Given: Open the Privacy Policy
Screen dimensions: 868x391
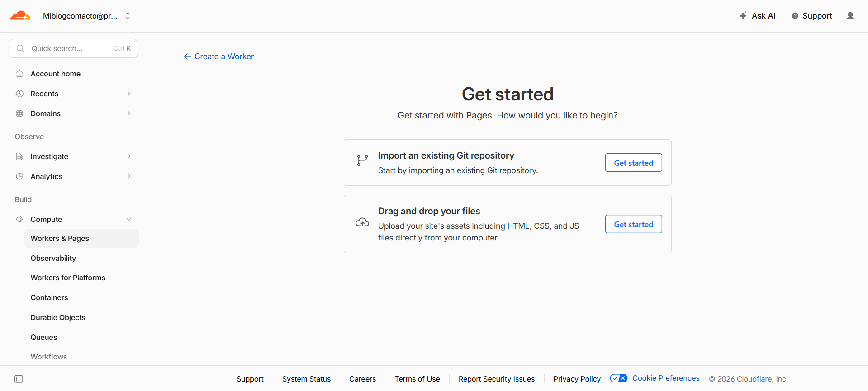Looking at the screenshot, I should [x=577, y=379].
